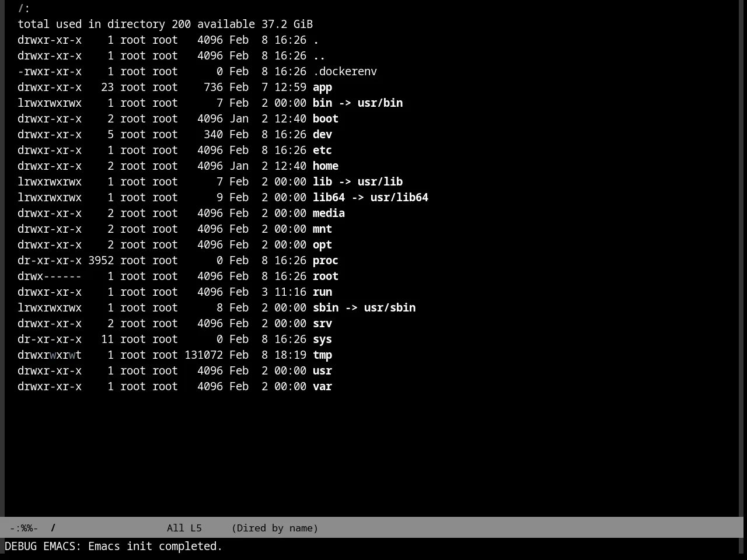Click the sys link count 11
The height and width of the screenshot is (560, 747).
(x=107, y=339)
